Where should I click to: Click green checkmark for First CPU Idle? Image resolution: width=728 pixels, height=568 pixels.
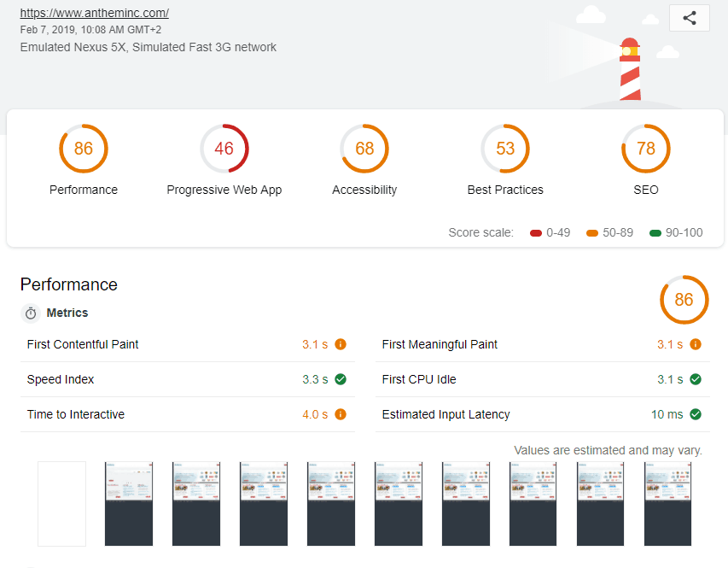coord(696,379)
